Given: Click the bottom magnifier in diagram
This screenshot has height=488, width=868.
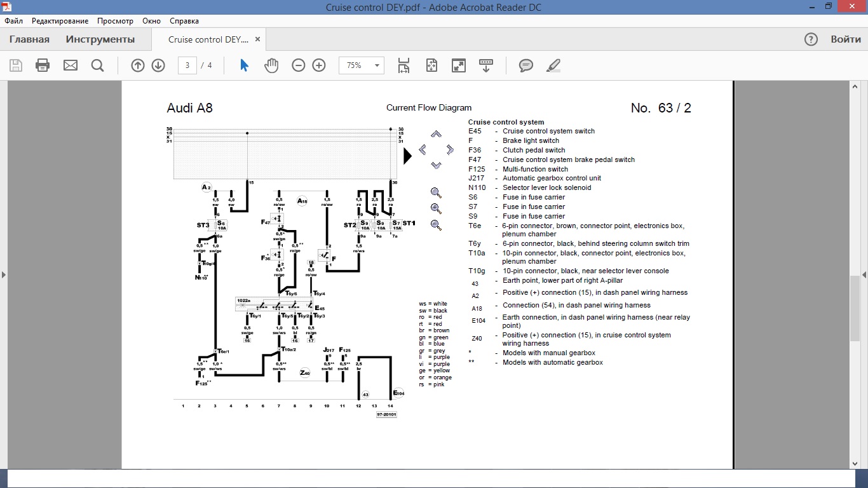Looking at the screenshot, I should tap(436, 225).
